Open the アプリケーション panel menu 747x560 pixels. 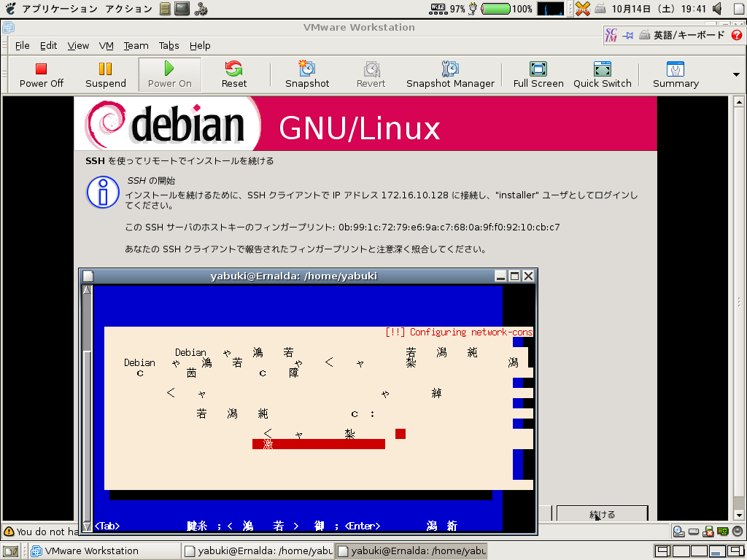(59, 9)
